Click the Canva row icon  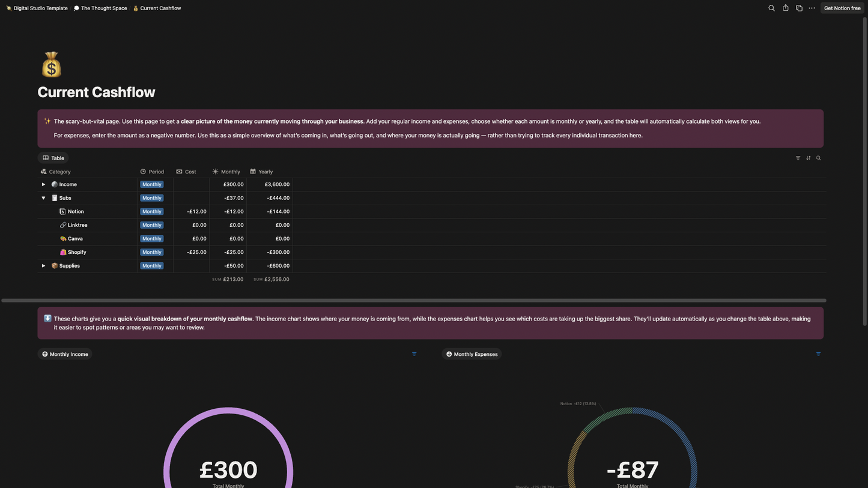62,238
